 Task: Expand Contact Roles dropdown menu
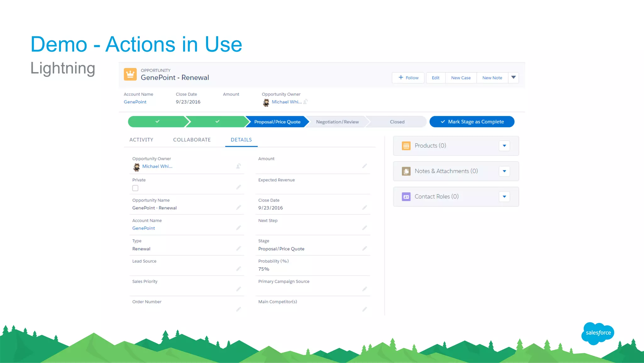pos(504,197)
